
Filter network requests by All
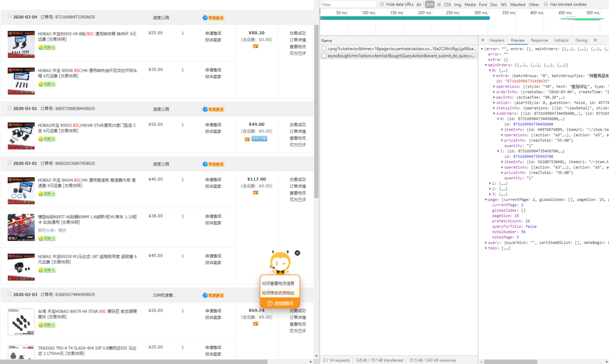418,4
